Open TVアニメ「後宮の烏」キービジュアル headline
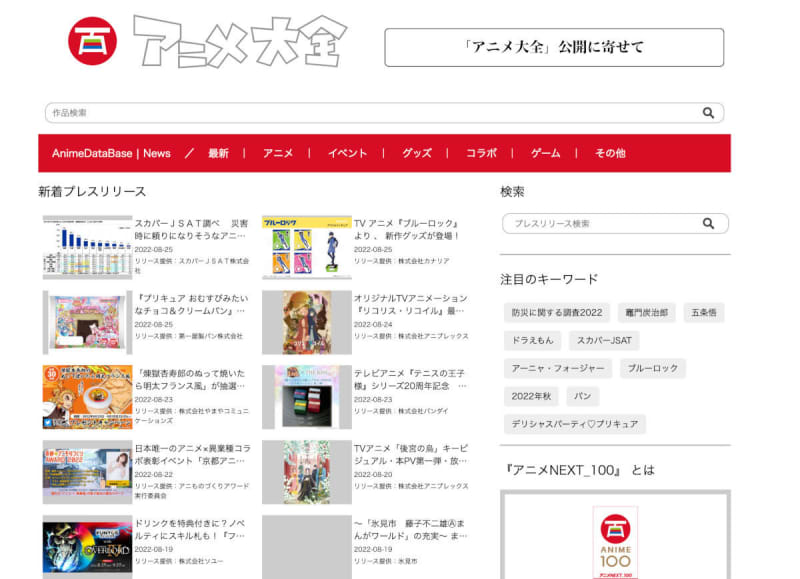Screen dimensions: 800x579 (411, 455)
